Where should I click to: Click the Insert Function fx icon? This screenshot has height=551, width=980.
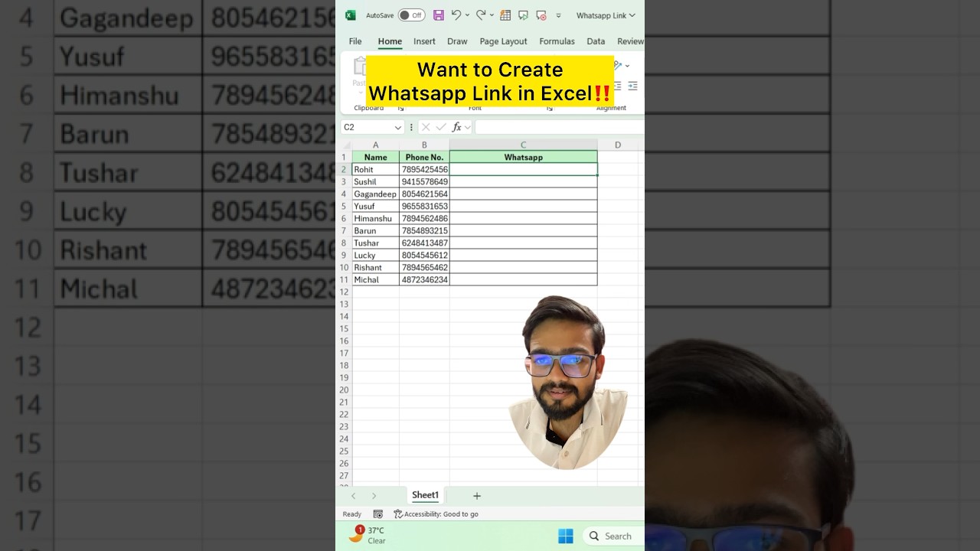coord(457,127)
